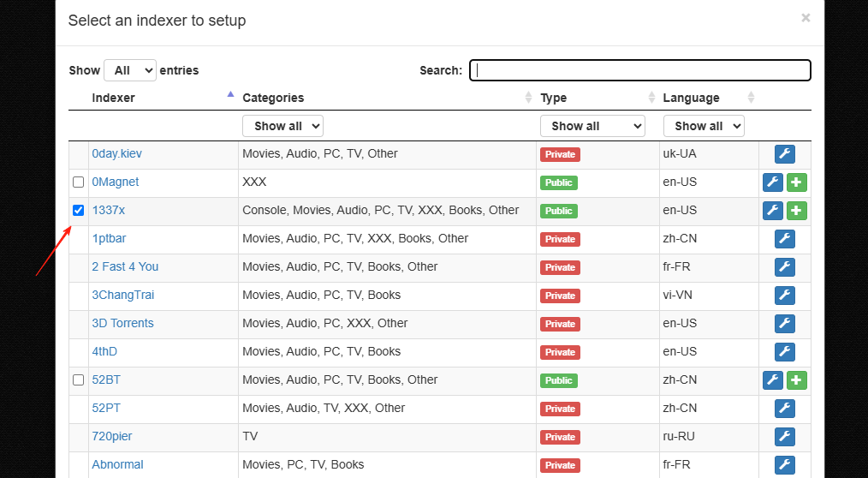This screenshot has height=478, width=868.
Task: Close the indexer setup dialog
Action: pos(806,18)
